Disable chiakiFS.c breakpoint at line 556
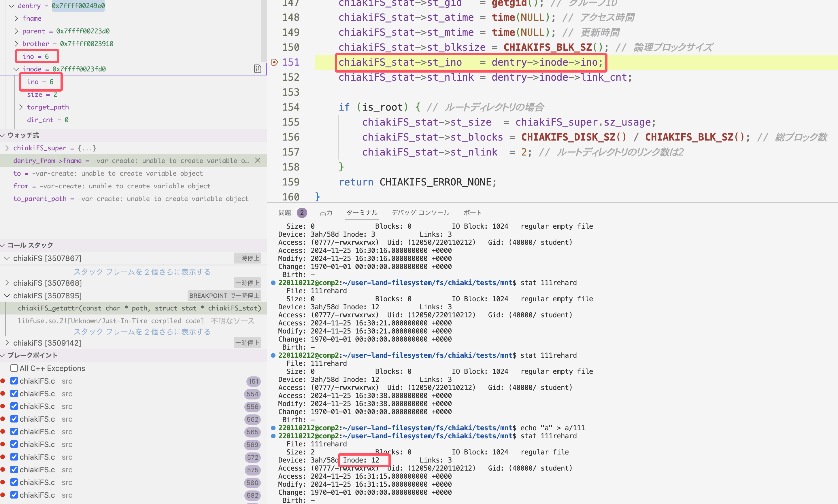Screen dimensions: 838x504 [x=14, y=406]
